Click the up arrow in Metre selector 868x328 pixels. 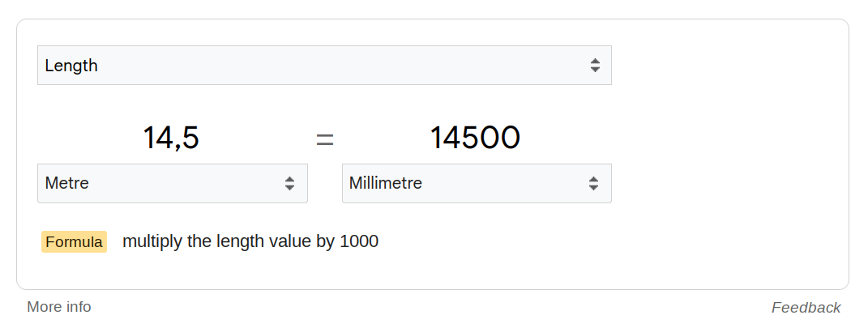289,179
